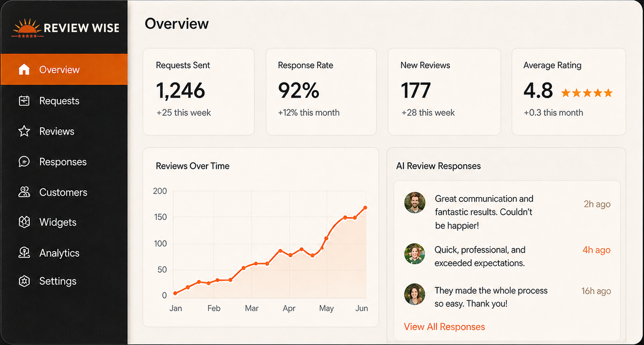Click the Overview home icon
Image resolution: width=644 pixels, height=345 pixels.
pyautogui.click(x=24, y=69)
